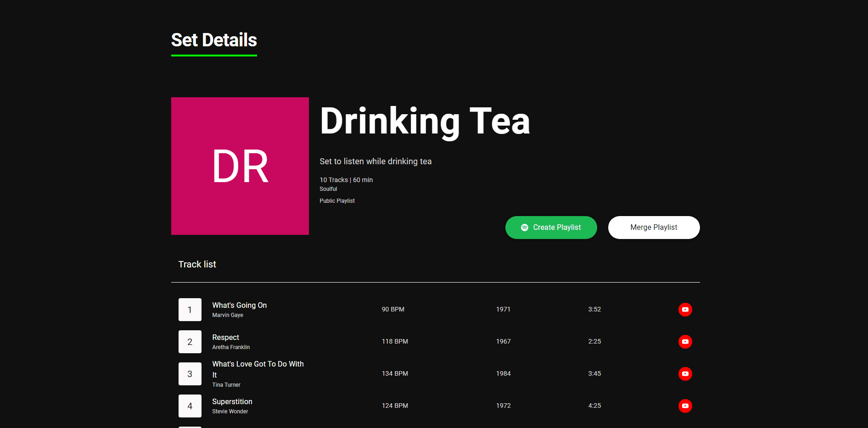Click the Create Playlist button
Screen dimensions: 868x428
pos(551,228)
